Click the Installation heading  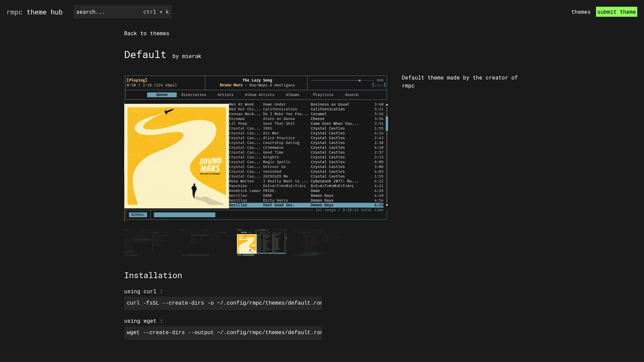[x=153, y=275]
